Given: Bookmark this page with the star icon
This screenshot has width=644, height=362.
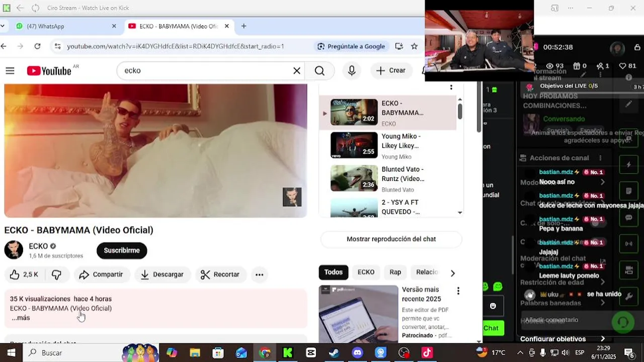Looking at the screenshot, I should 414,46.
